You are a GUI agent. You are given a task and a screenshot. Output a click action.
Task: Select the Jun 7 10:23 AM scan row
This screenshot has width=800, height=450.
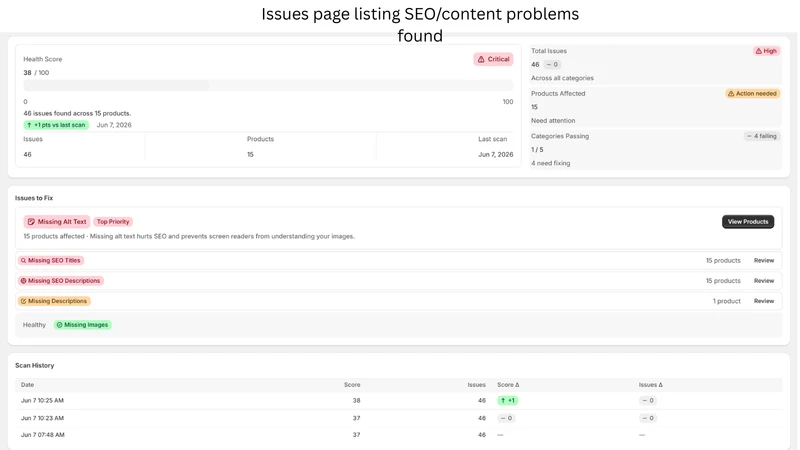coord(398,418)
